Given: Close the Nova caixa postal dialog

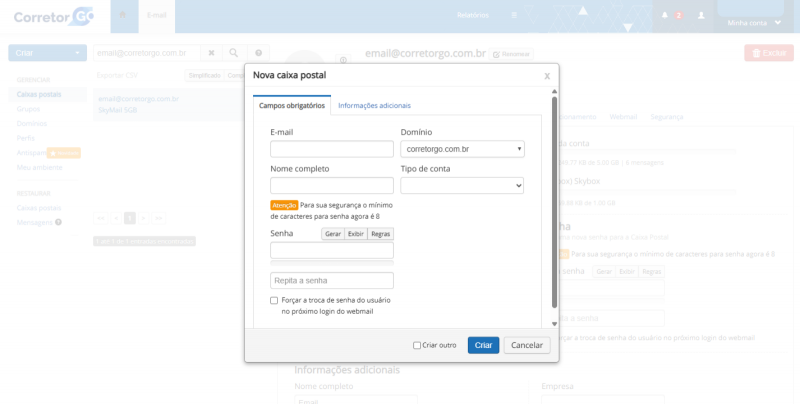Looking at the screenshot, I should pyautogui.click(x=547, y=76).
